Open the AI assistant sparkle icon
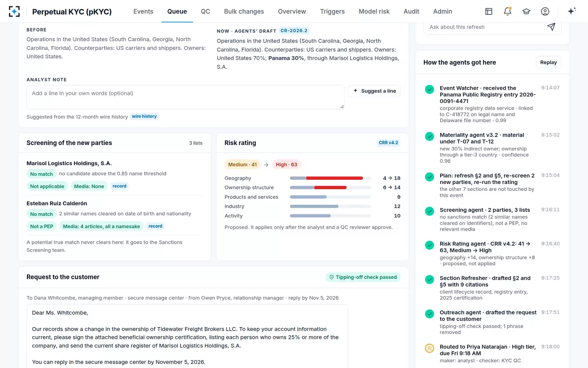The height and width of the screenshot is (368, 588). tap(572, 11)
